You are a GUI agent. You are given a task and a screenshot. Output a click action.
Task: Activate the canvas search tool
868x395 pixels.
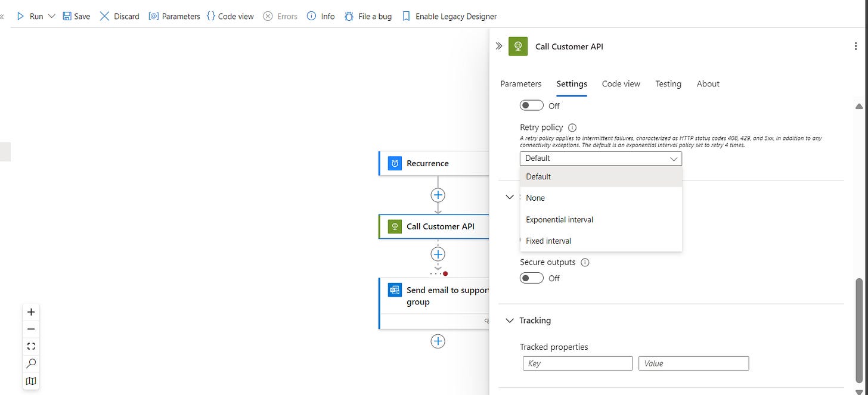tap(31, 363)
